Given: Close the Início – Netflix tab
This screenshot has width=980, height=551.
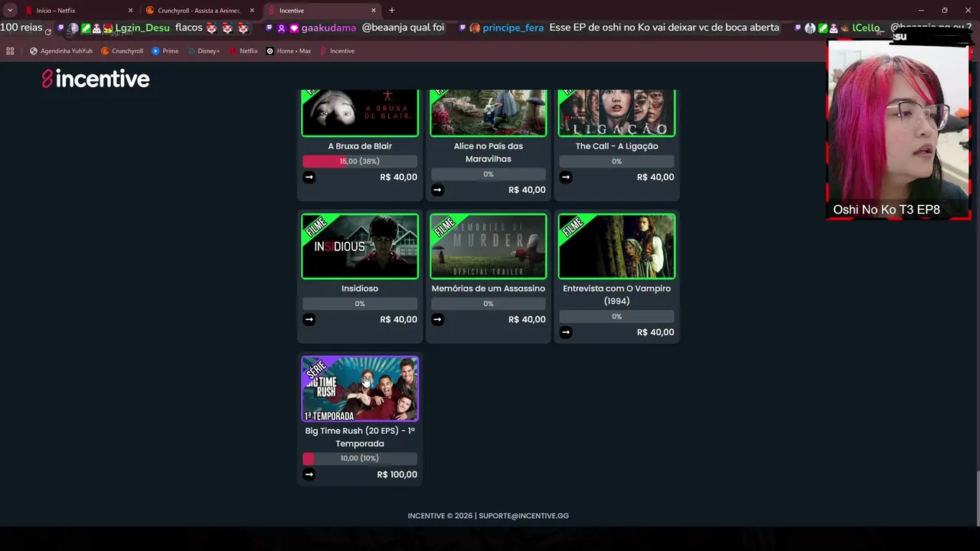Looking at the screenshot, I should pyautogui.click(x=130, y=11).
